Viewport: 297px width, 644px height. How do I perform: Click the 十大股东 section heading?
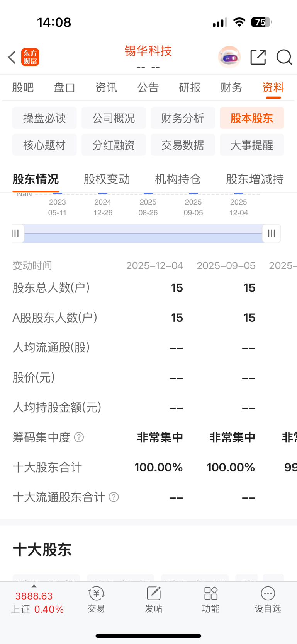coord(42,549)
